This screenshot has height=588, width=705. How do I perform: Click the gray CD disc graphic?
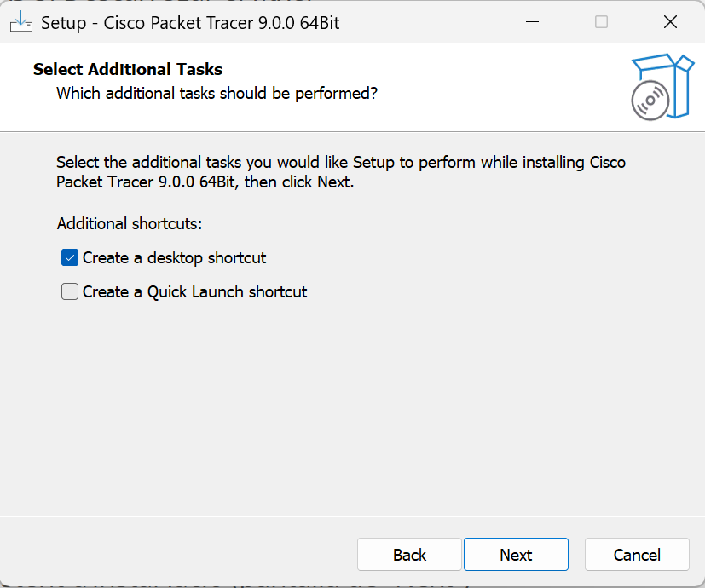(650, 101)
